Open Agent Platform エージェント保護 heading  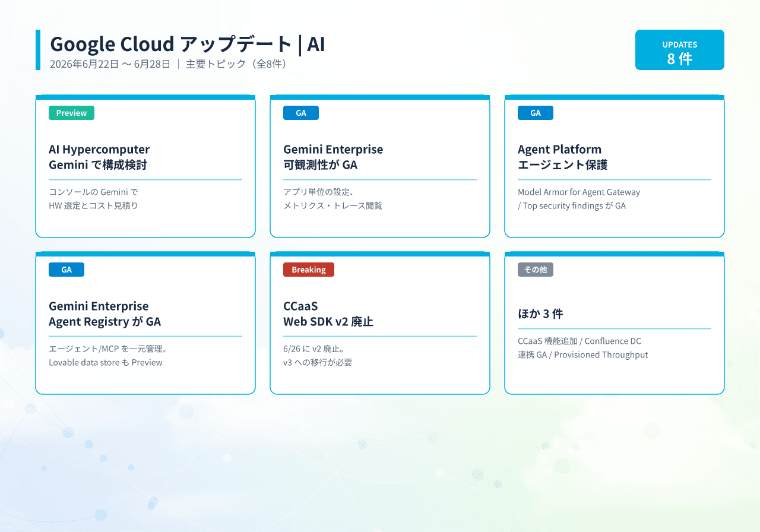563,157
